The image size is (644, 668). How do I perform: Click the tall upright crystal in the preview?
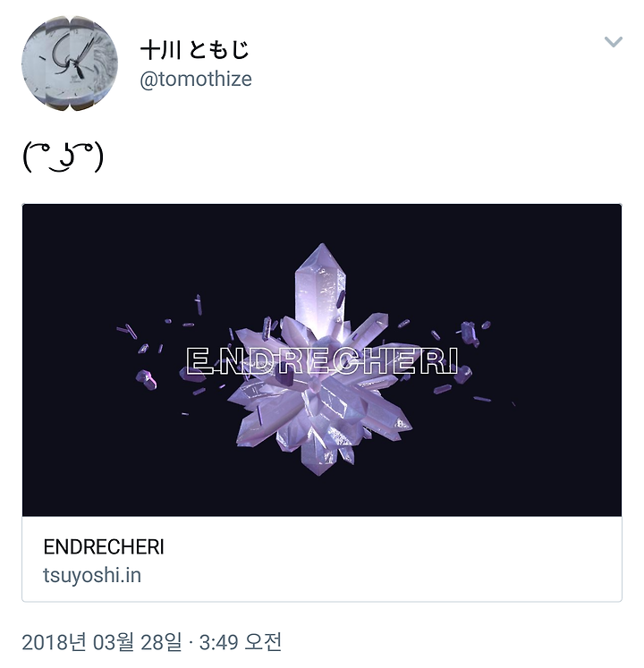(320, 285)
